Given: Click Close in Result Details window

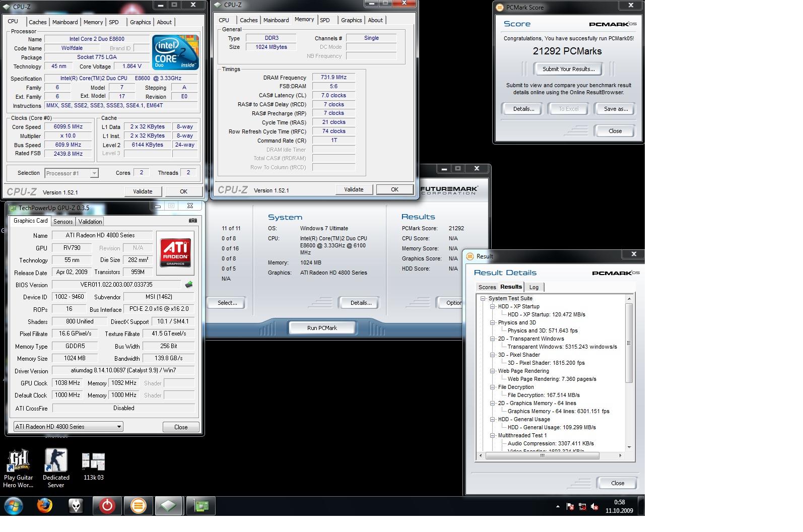Looking at the screenshot, I should 618,483.
